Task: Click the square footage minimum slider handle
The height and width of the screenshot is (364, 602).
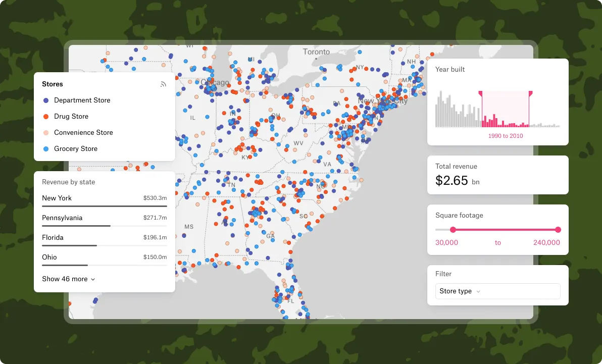Action: pyautogui.click(x=453, y=230)
